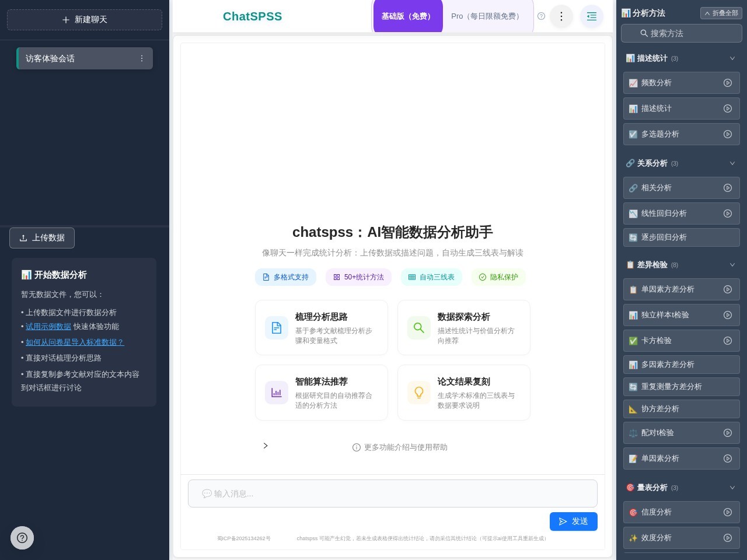The height and width of the screenshot is (560, 747).
Task: Expand the chevron arrow beside 更多功能介绍与使用帮助
Action: point(266,446)
